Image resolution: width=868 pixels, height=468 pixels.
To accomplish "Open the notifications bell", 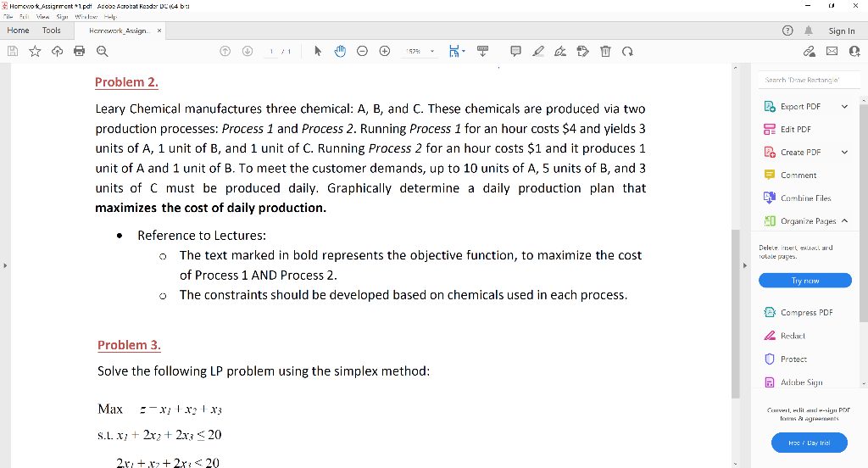I will point(809,31).
